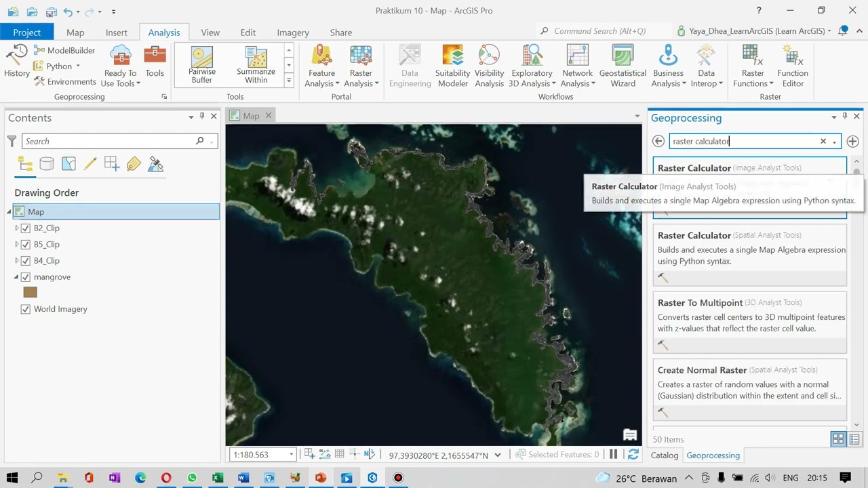Open Suitability Modeler
The image size is (868, 488).
coord(452,66)
